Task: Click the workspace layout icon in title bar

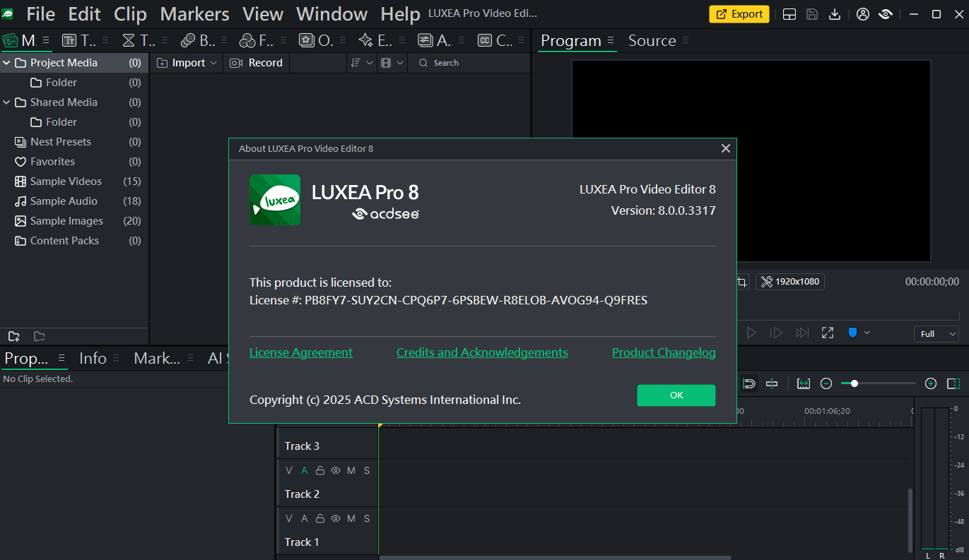Action: [x=790, y=14]
